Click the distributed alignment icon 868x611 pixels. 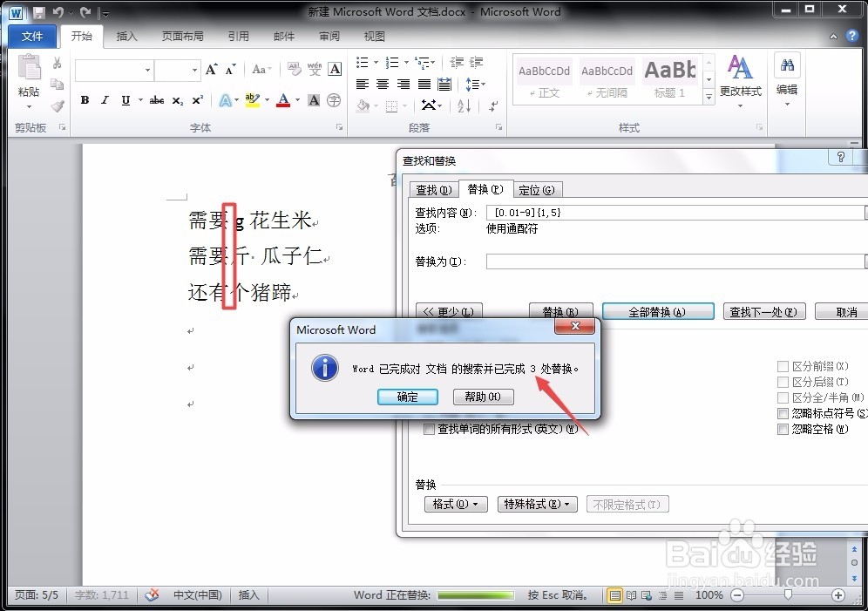click(x=444, y=85)
